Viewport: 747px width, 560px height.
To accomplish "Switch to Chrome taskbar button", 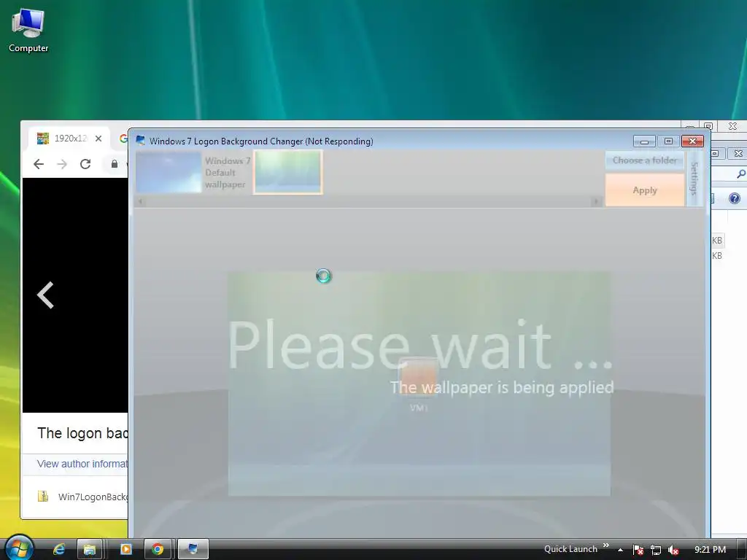I will (158, 550).
